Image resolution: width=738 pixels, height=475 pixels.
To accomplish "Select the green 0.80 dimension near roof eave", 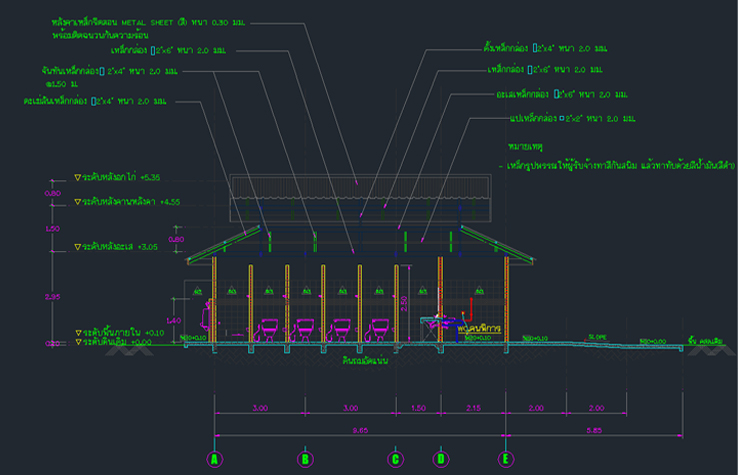I will [176, 240].
